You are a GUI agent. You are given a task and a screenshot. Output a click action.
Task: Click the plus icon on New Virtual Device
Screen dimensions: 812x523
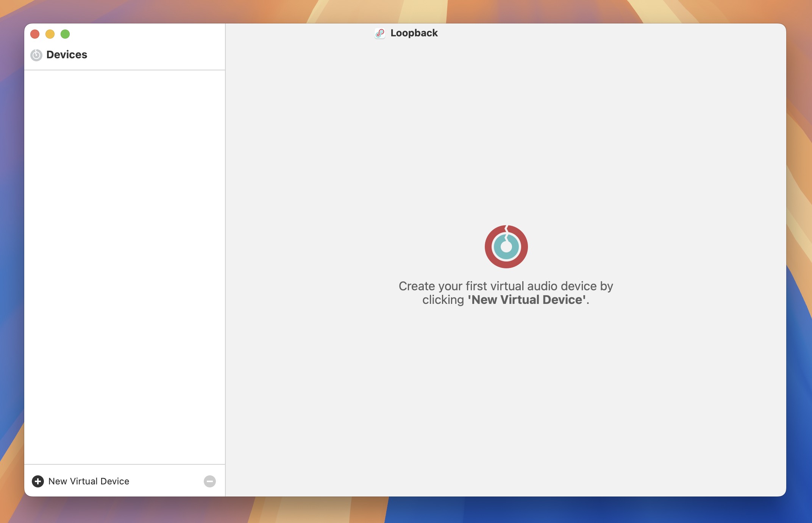37,481
